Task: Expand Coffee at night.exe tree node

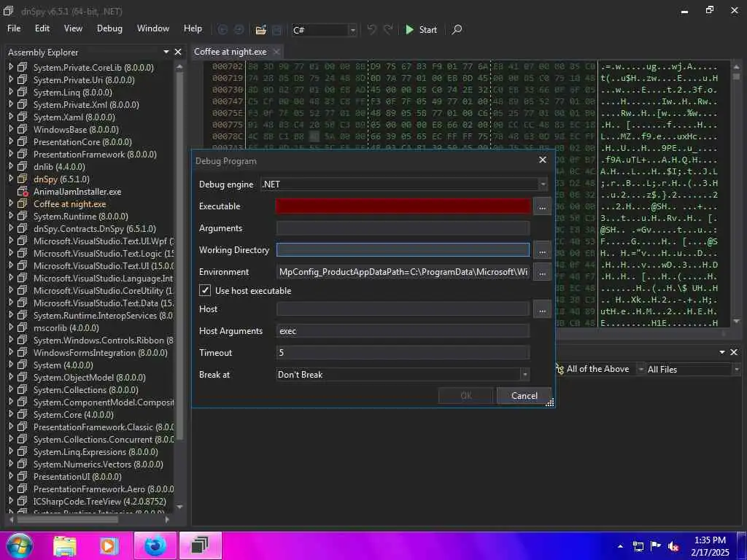Action: [11, 204]
